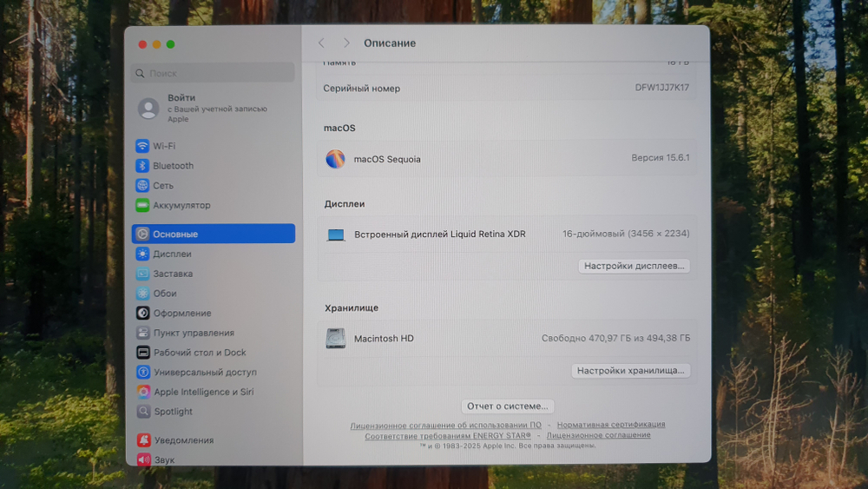Screen dimensions: 868x489
Task: Click the Spotlight magnifier icon
Action: click(143, 412)
